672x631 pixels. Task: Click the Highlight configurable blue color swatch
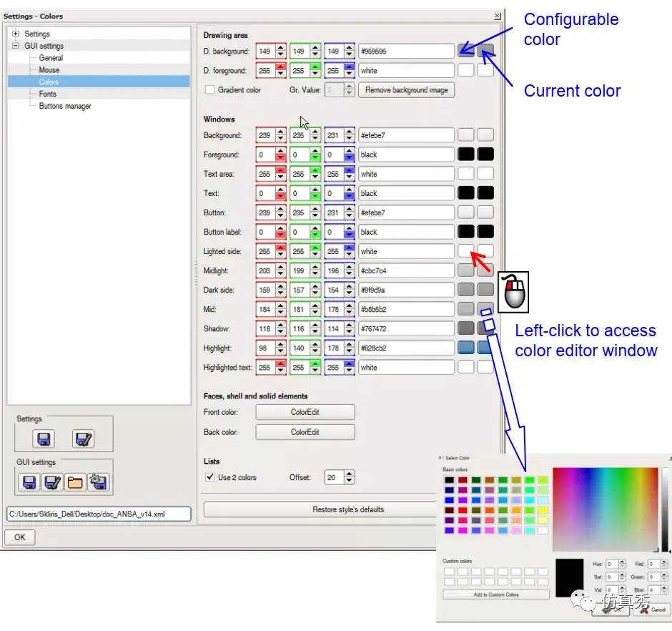(x=466, y=348)
